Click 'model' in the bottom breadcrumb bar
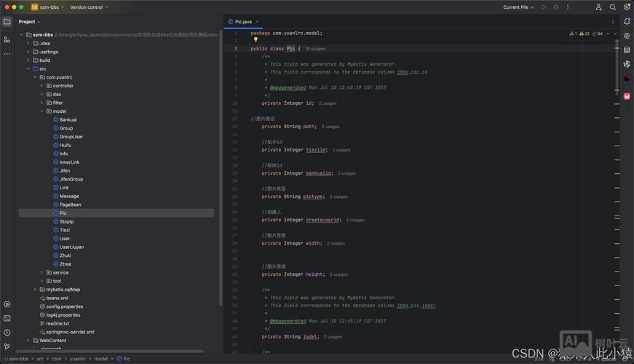The width and height of the screenshot is (634, 364). [x=100, y=359]
